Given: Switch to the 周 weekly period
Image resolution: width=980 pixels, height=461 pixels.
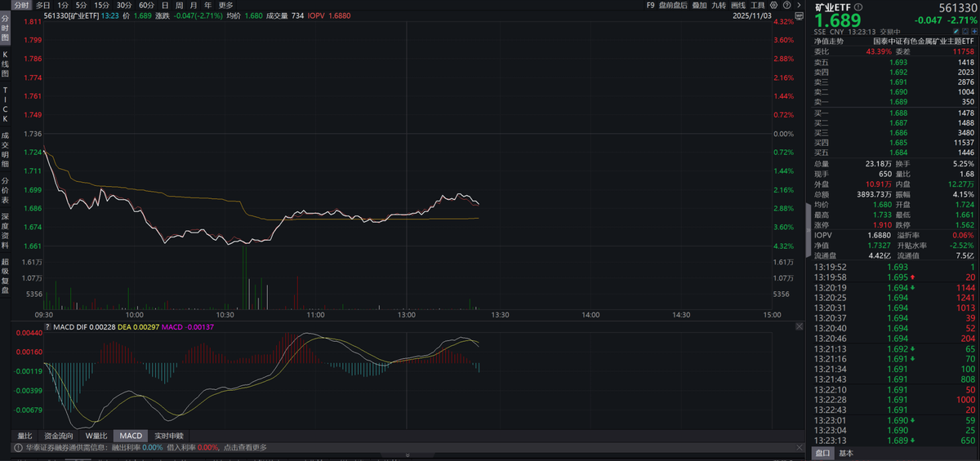Looking at the screenshot, I should click(179, 5).
